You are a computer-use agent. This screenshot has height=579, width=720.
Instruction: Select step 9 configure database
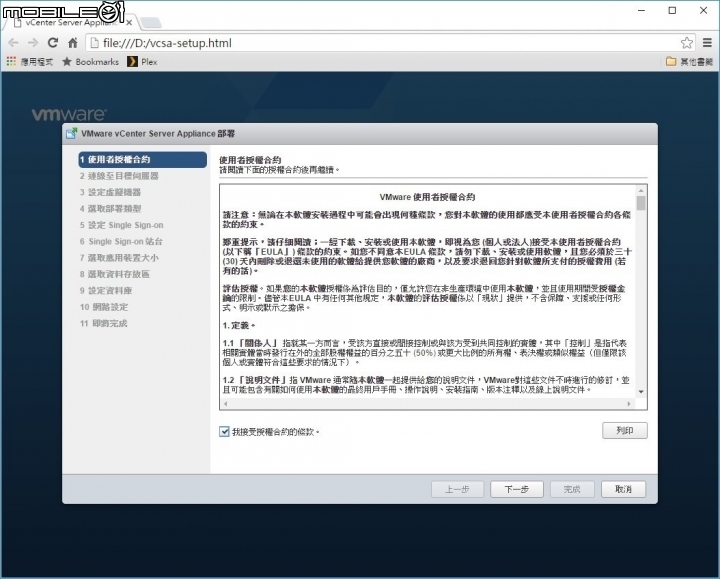click(x=106, y=291)
